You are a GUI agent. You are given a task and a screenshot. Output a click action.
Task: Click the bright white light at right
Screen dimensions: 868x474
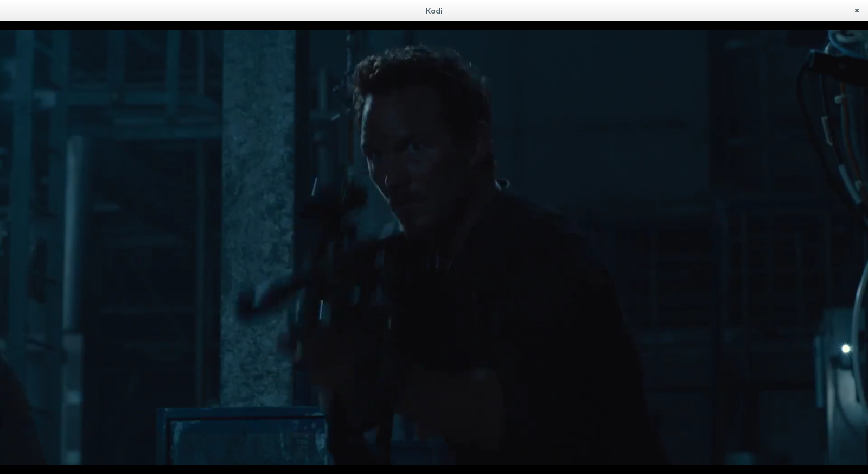(x=845, y=349)
